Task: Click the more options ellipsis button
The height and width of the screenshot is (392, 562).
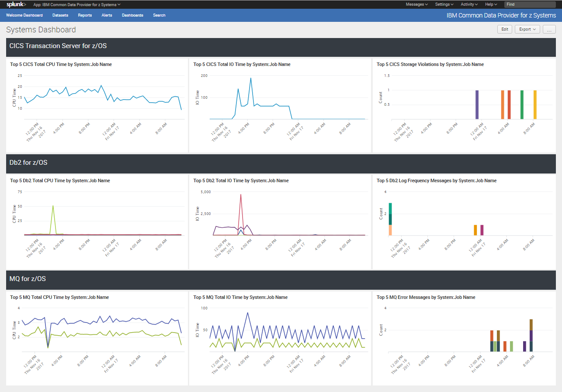Action: tap(549, 29)
